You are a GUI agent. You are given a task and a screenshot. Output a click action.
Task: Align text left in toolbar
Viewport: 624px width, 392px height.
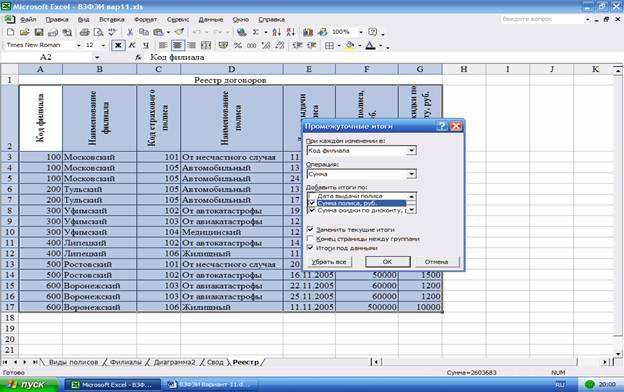click(162, 45)
